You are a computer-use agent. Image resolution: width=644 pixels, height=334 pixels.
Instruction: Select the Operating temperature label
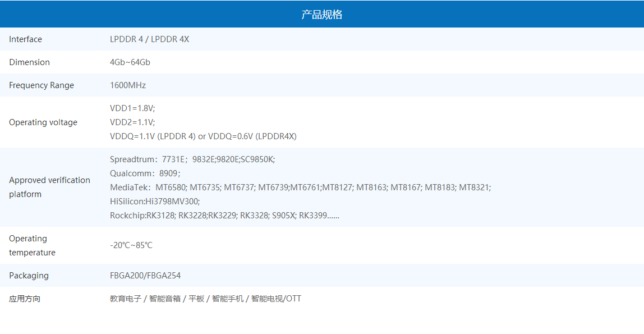pyautogui.click(x=32, y=246)
